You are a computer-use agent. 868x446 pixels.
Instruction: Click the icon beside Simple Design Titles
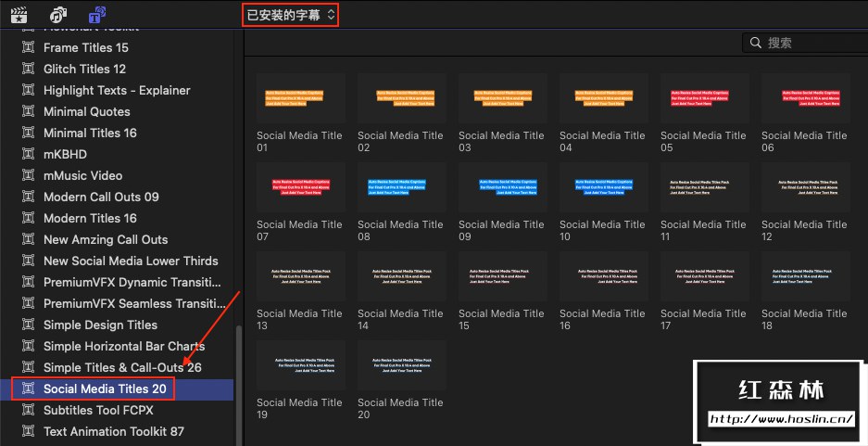28,325
